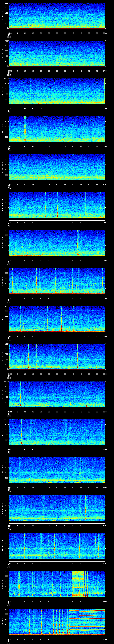This screenshot has height=644, width=114.
Task: Open the spectrogram panel starting at 2:27:00
Action: pyautogui.click(x=57, y=91)
